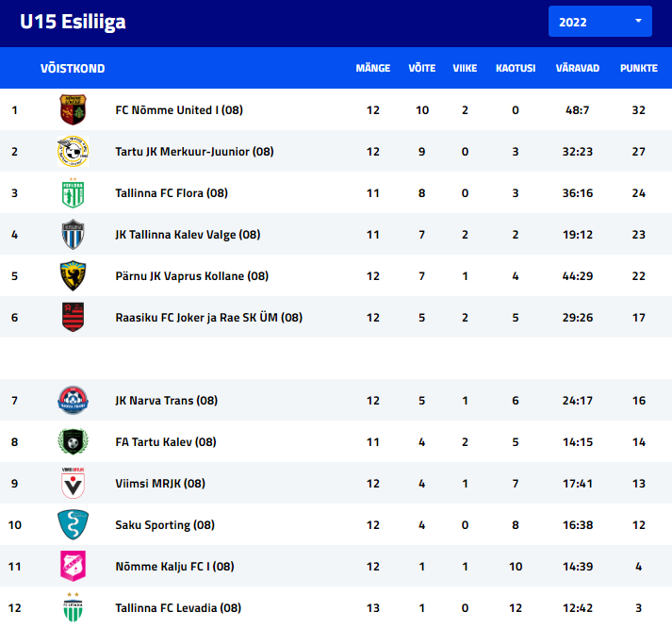The image size is (672, 628).
Task: Click the VÕITE column header
Action: 421,68
